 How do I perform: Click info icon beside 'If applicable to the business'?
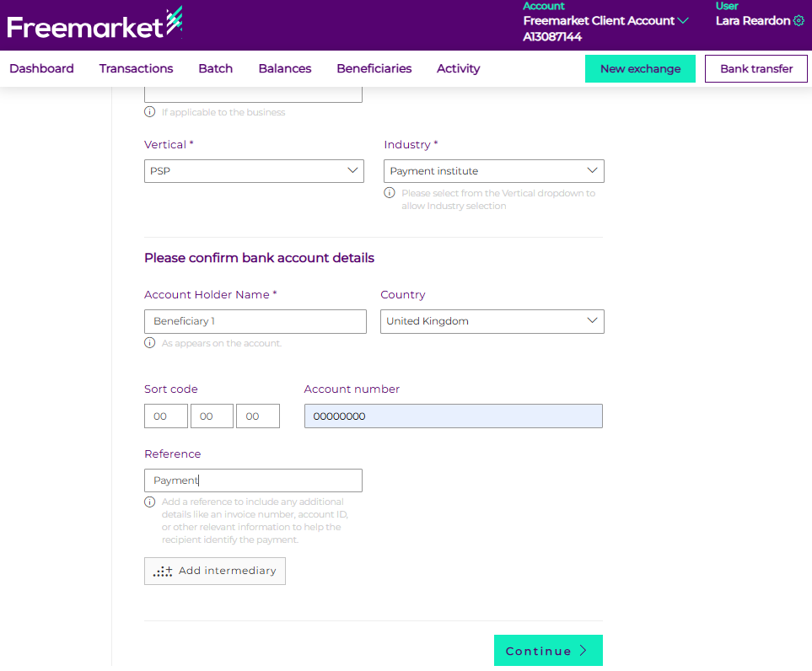point(150,112)
